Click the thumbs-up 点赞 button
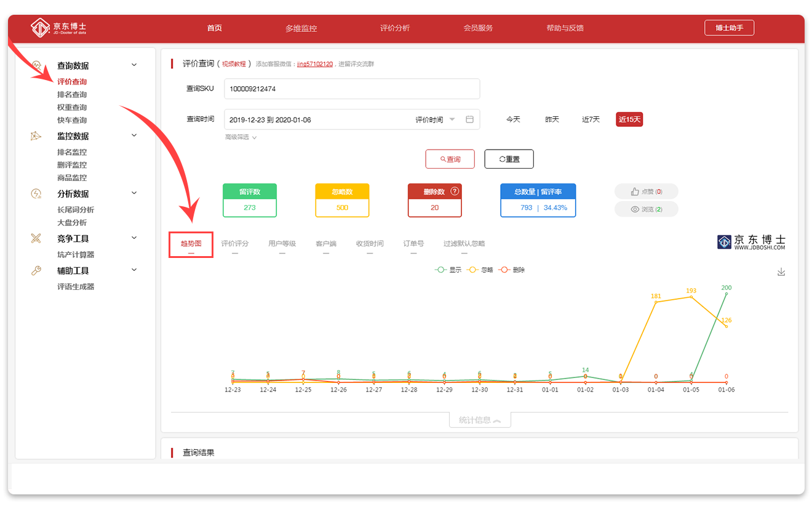The width and height of the screenshot is (812, 511). point(646,191)
